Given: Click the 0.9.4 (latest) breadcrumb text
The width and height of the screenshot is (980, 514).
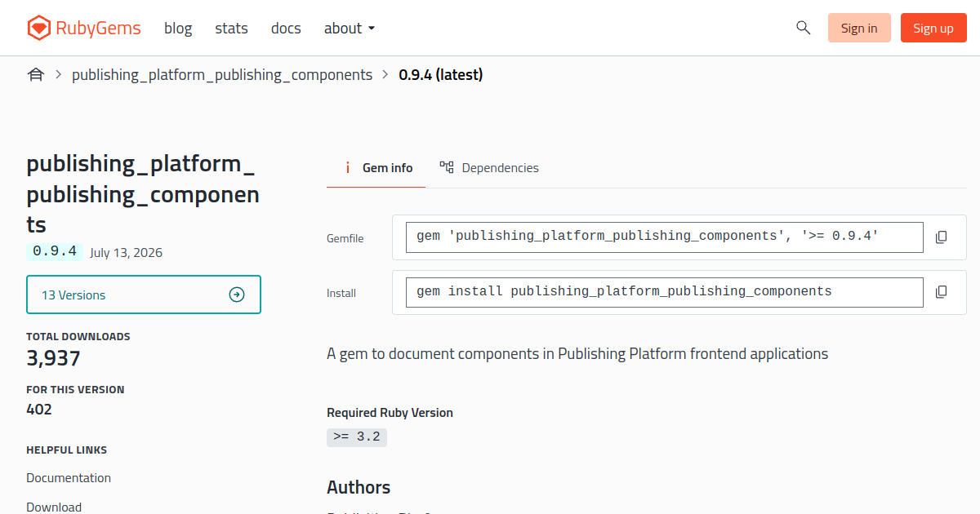Looking at the screenshot, I should click(441, 75).
